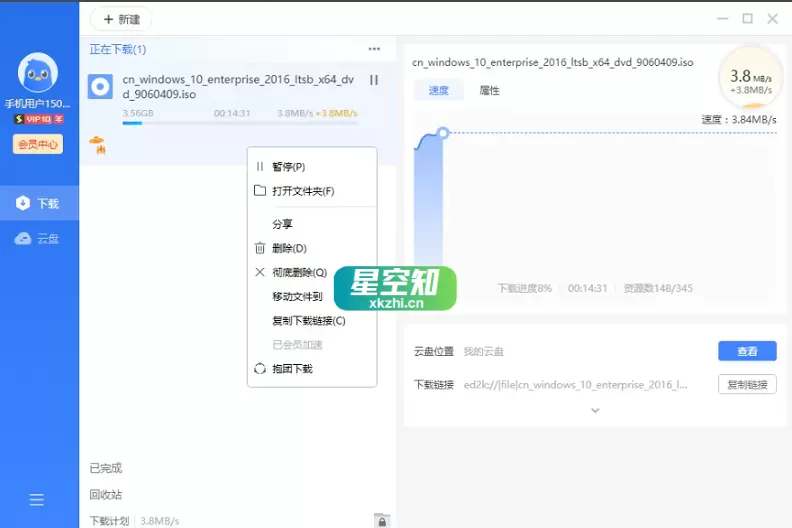792x528 pixels.
Task: Click the ISO disc file icon
Action: point(100,87)
